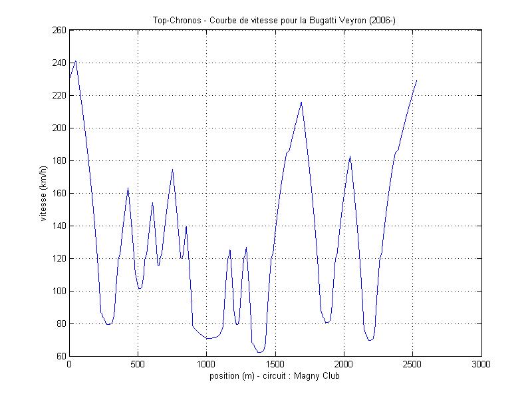This screenshot has width=532, height=400.
Task: Choose the y-axis tick label 120
Action: (x=59, y=258)
